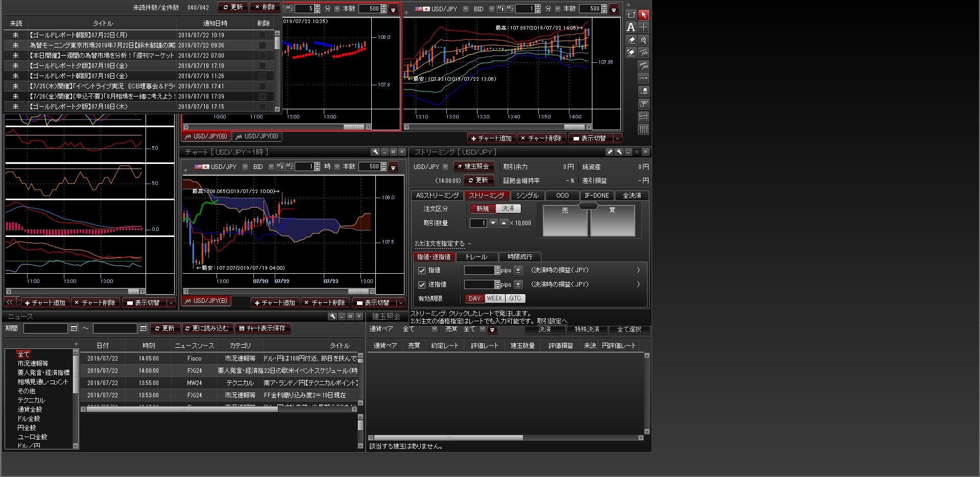Click the zoom magnifier chart tool
Image resolution: width=980 pixels, height=477 pixels.
pos(643,40)
